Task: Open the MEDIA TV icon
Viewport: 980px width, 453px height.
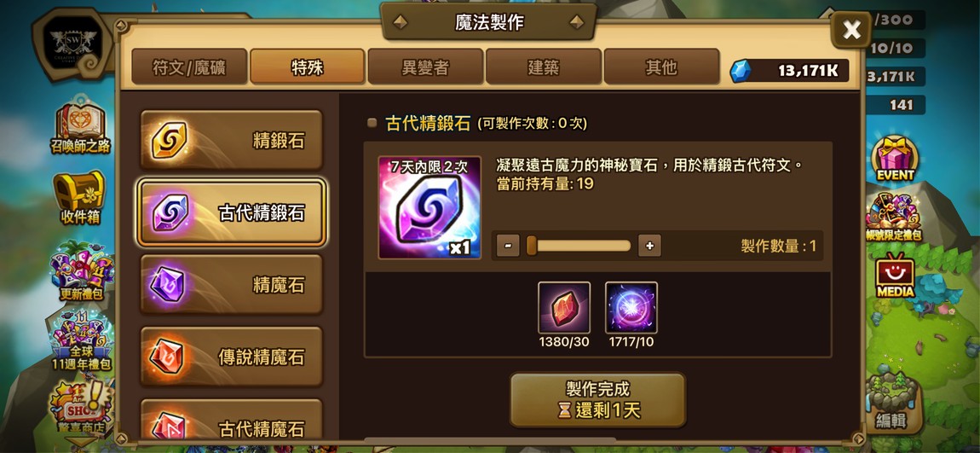Action: coord(895,276)
